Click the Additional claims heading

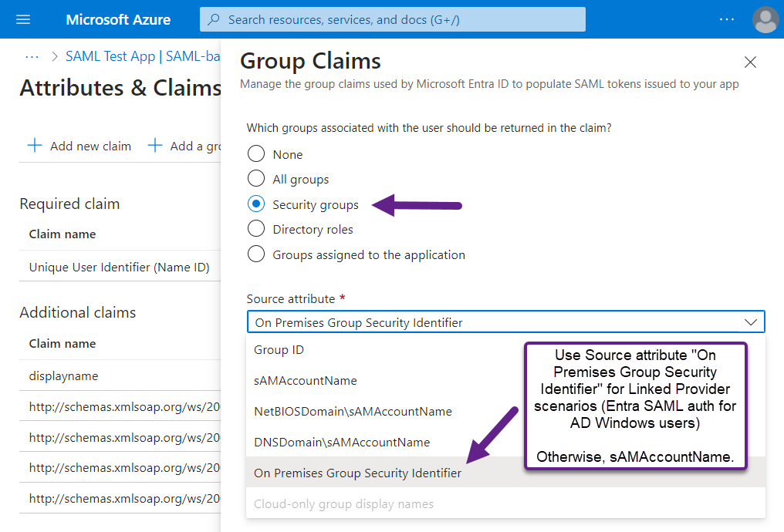point(77,313)
